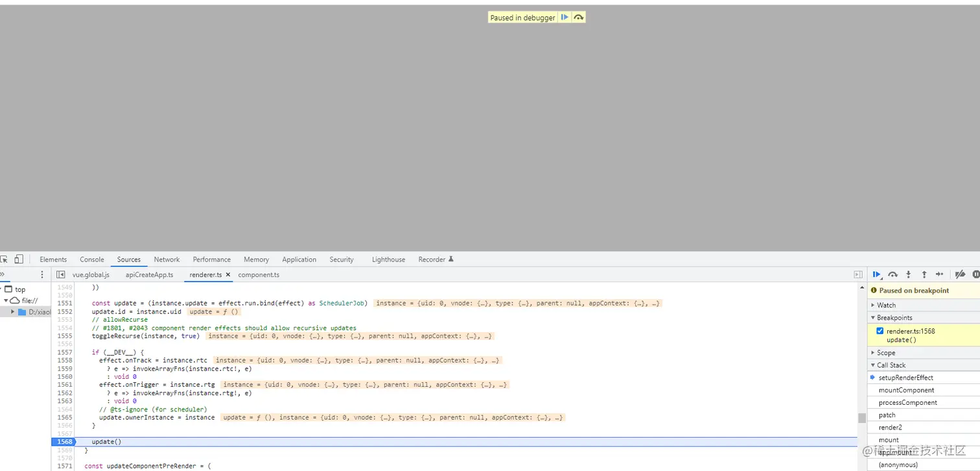This screenshot has height=471, width=980.
Task: Step over from the page overlay
Action: click(x=578, y=18)
